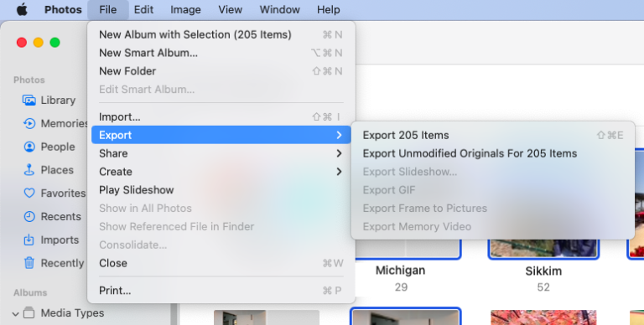Open the Help menu
The height and width of the screenshot is (325, 644).
pyautogui.click(x=328, y=9)
